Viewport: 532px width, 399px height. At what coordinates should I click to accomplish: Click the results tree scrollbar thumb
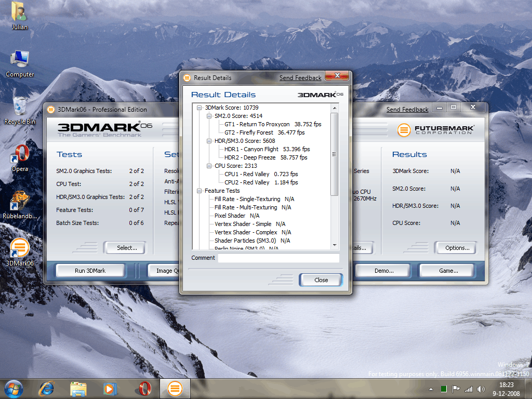[334, 154]
